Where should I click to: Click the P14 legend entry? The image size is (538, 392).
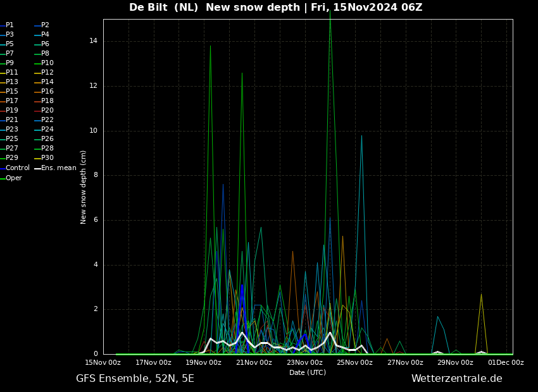(44, 82)
